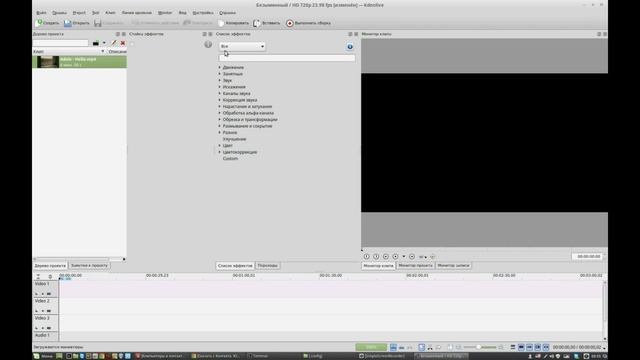Click the zoom in icon beside slider
The image size is (640, 360).
pyautogui.click(x=501, y=347)
